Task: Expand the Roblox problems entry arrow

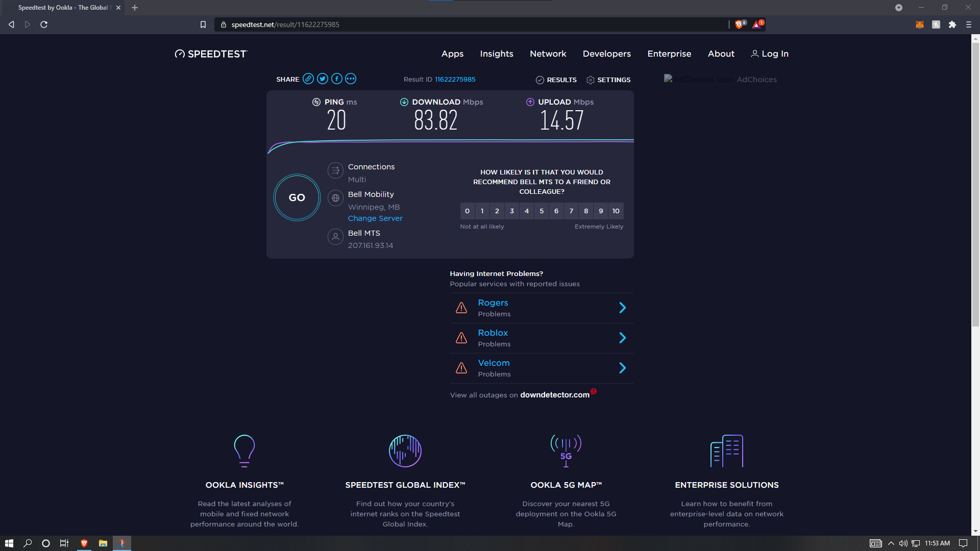Action: point(622,338)
